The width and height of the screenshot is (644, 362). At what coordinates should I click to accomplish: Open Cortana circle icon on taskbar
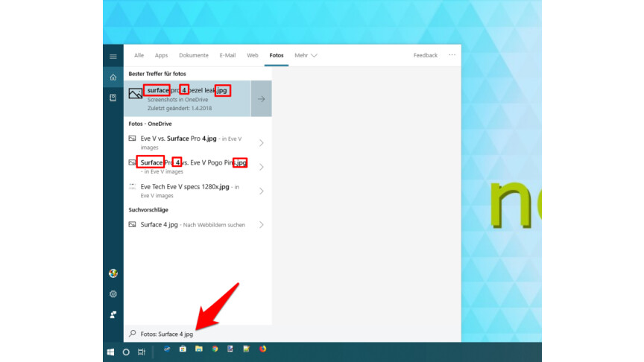[126, 352]
